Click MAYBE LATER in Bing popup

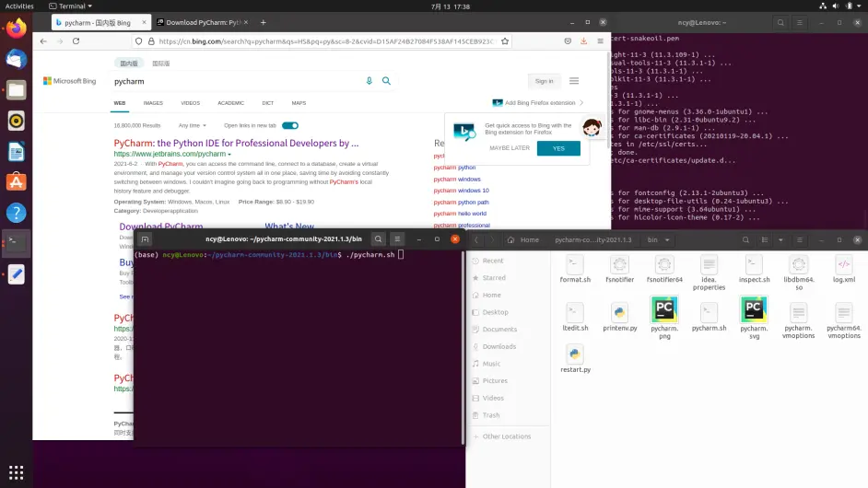(510, 148)
